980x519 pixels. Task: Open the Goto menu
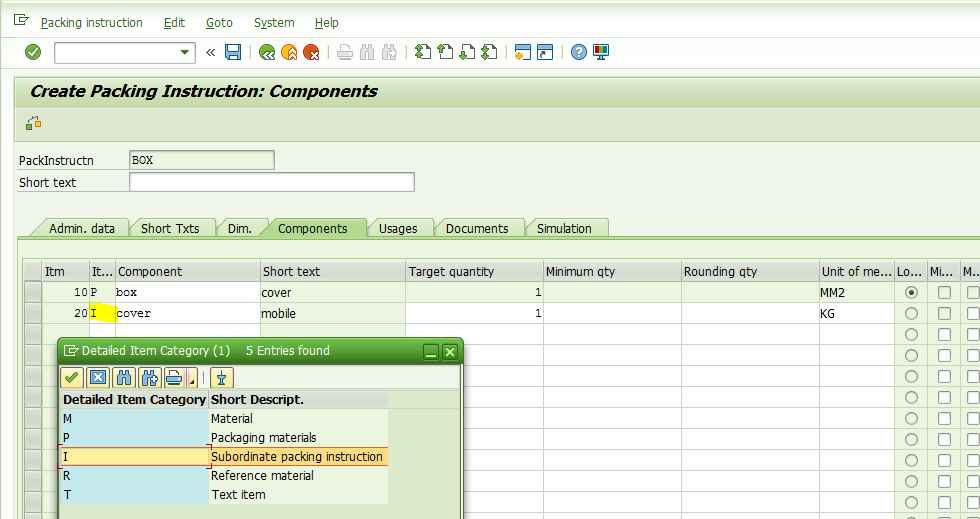pos(219,23)
